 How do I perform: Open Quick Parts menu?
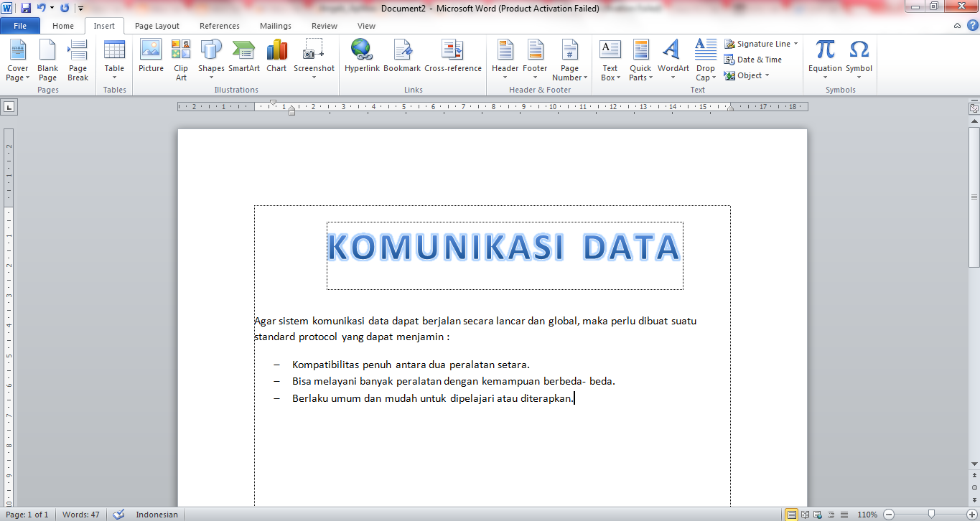click(640, 60)
